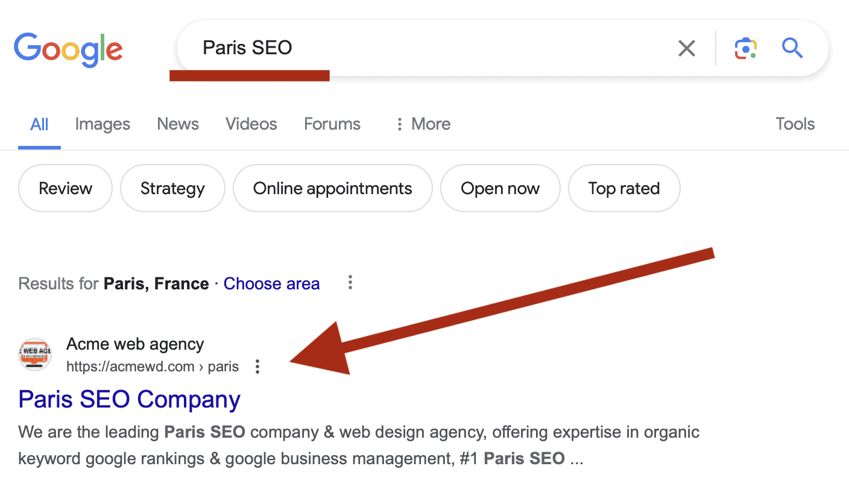Open Google Lens image search
The width and height of the screenshot is (849, 504).
click(x=746, y=48)
